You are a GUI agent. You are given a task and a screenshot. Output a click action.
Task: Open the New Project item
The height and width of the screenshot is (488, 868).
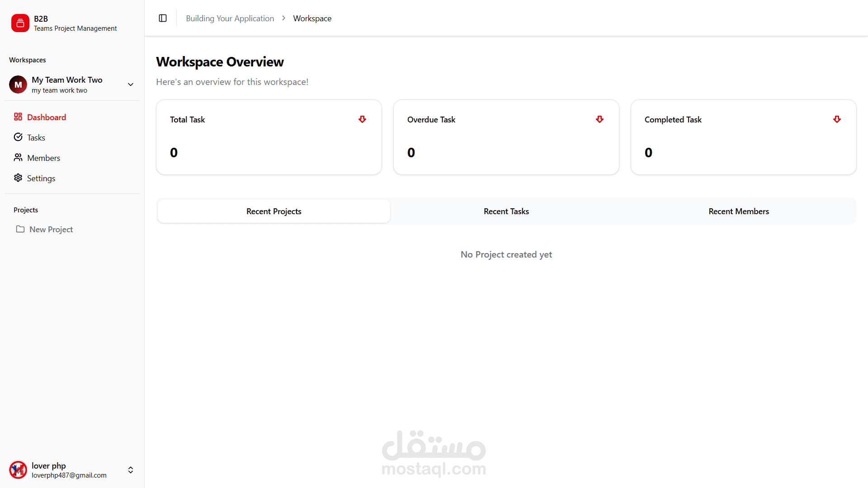click(51, 229)
